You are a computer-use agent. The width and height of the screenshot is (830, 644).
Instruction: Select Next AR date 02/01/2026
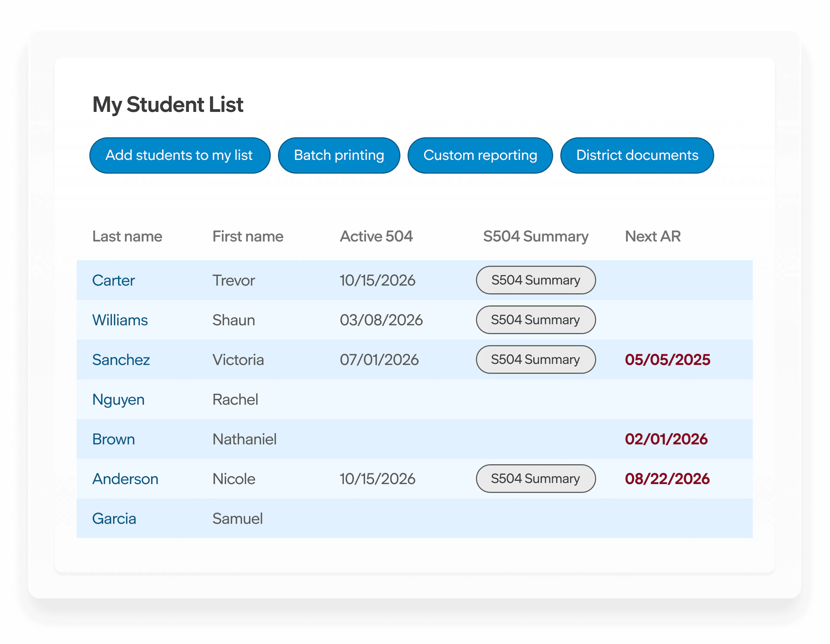[666, 439]
